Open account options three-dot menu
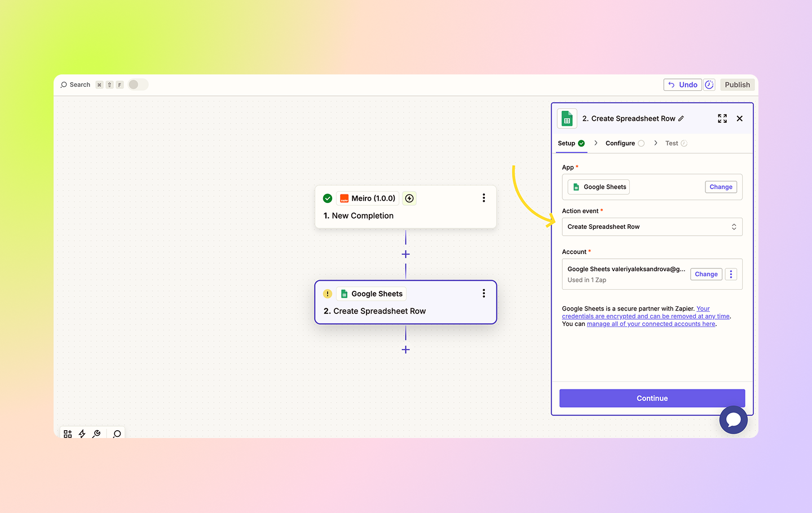 pyautogui.click(x=731, y=274)
